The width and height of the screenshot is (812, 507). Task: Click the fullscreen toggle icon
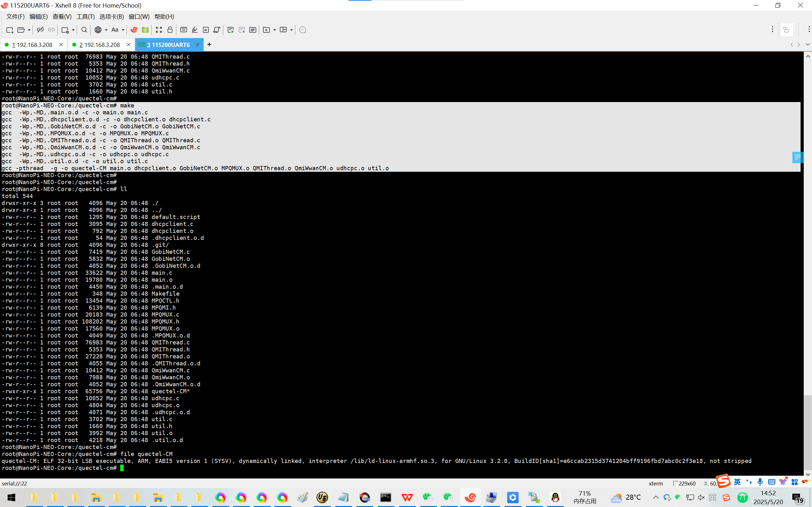tap(159, 30)
